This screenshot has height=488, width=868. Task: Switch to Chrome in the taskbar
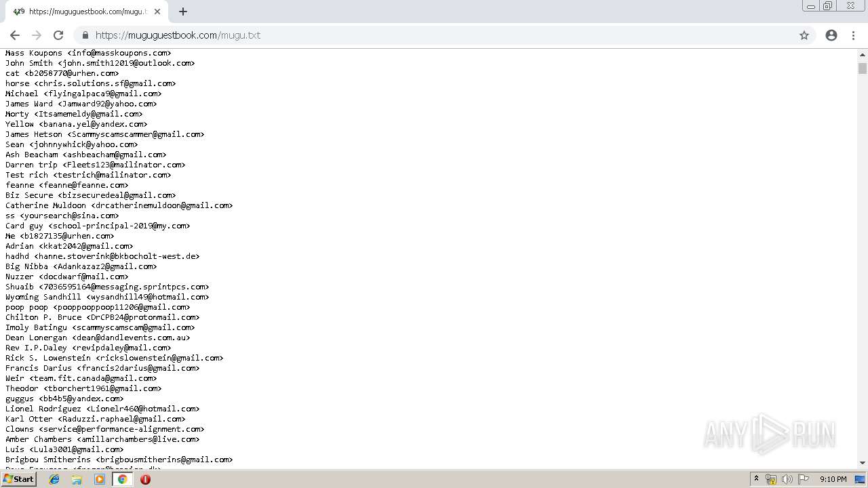[122, 479]
